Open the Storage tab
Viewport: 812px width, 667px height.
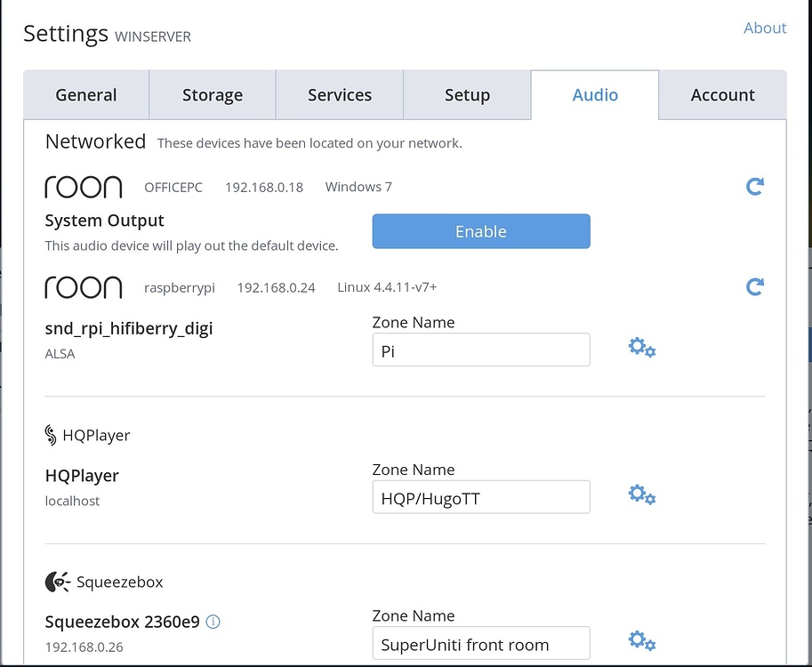213,95
